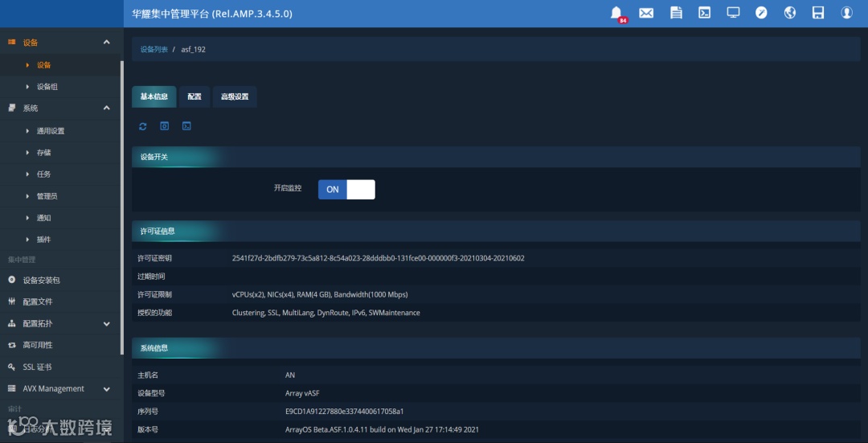Click the 系统信息 section header
868x443 pixels.
point(496,348)
